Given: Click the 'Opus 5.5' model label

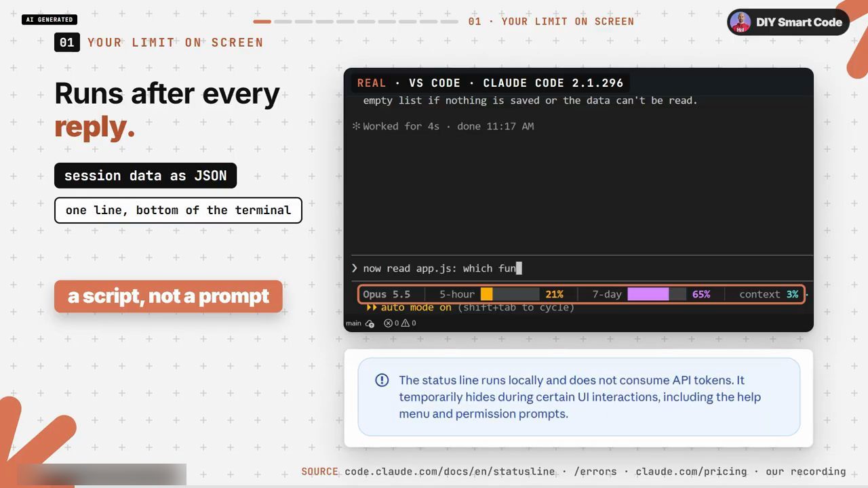Looking at the screenshot, I should click(x=387, y=294).
